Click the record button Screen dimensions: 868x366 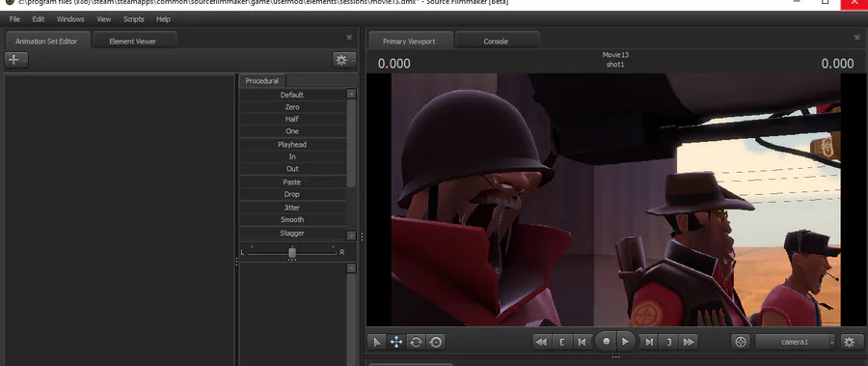[x=607, y=342]
